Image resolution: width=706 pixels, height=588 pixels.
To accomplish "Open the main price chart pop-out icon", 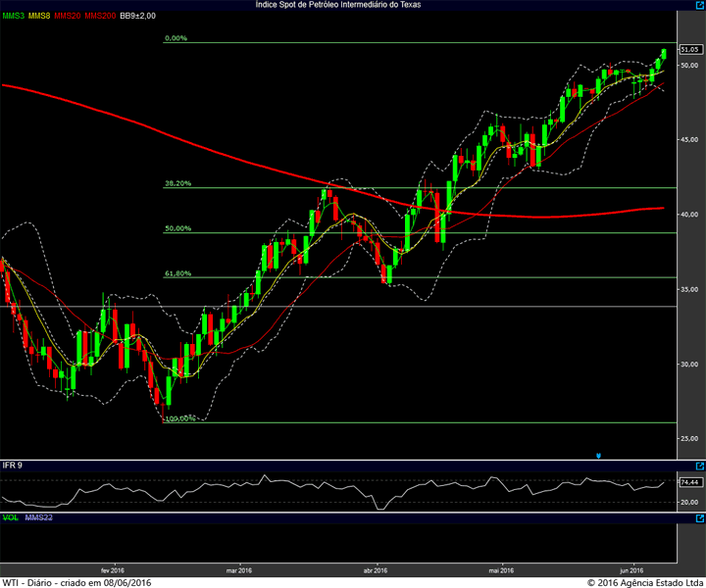I will tap(700, 6).
